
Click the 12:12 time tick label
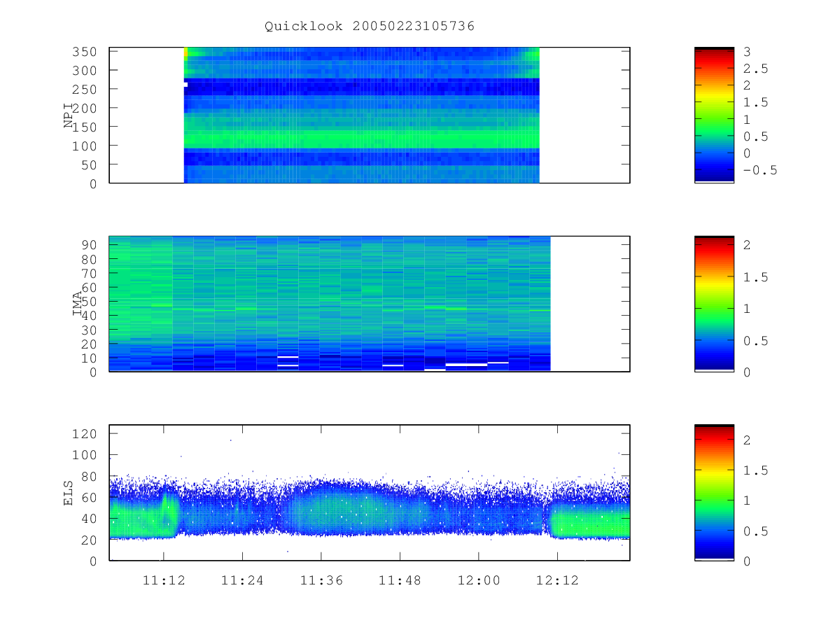pos(558,580)
